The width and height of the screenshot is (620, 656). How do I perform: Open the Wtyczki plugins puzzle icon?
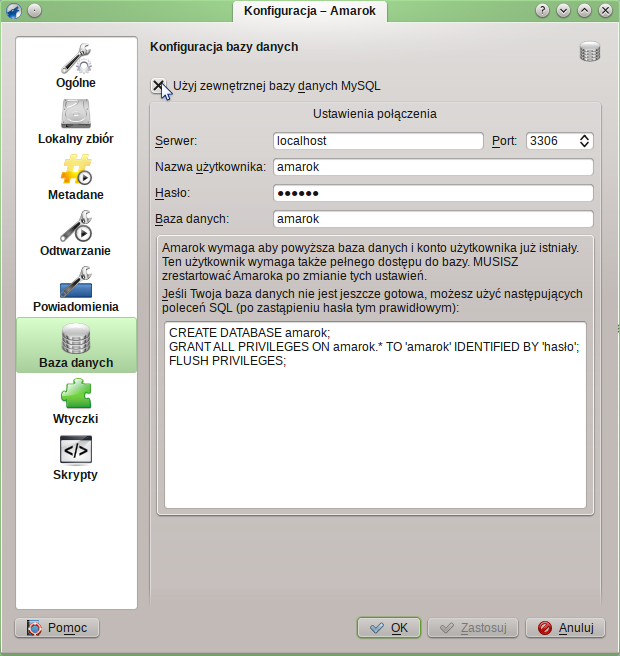click(76, 401)
